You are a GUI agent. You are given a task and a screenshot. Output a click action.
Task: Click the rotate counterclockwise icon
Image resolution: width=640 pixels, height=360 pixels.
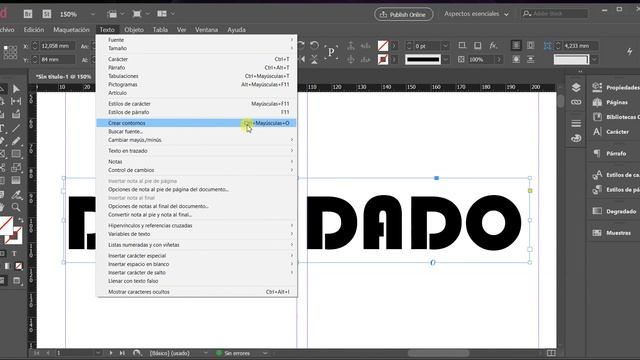[314, 45]
